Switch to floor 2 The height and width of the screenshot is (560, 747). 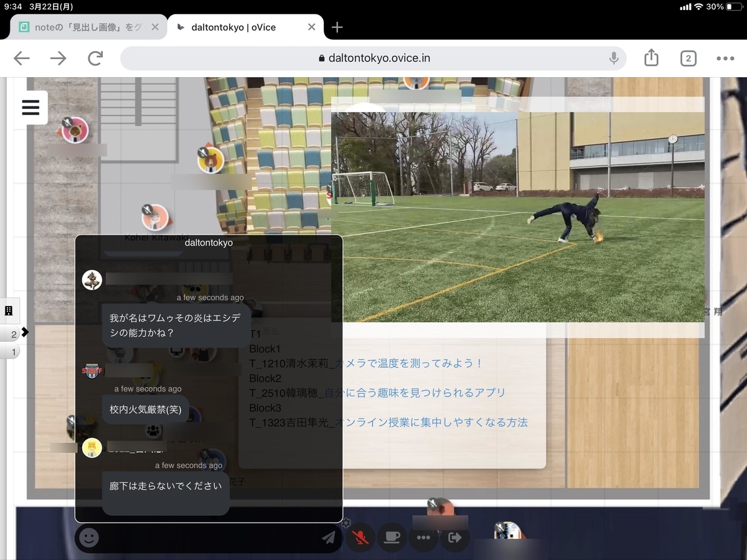click(x=11, y=334)
